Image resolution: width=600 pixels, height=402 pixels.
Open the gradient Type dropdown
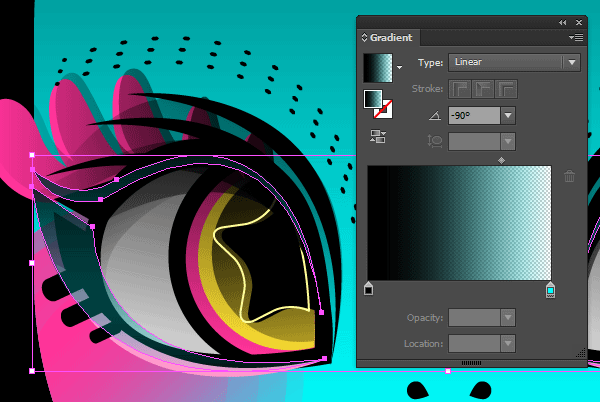pos(572,62)
